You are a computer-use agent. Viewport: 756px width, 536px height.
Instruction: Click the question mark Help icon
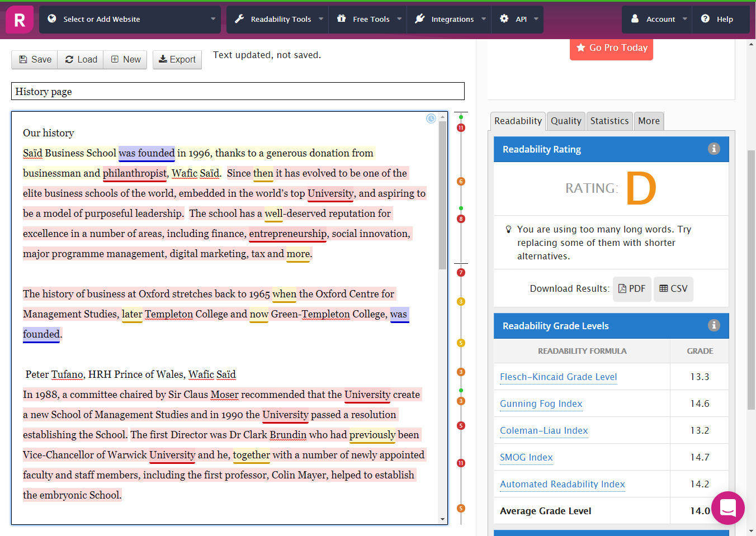[x=706, y=18]
